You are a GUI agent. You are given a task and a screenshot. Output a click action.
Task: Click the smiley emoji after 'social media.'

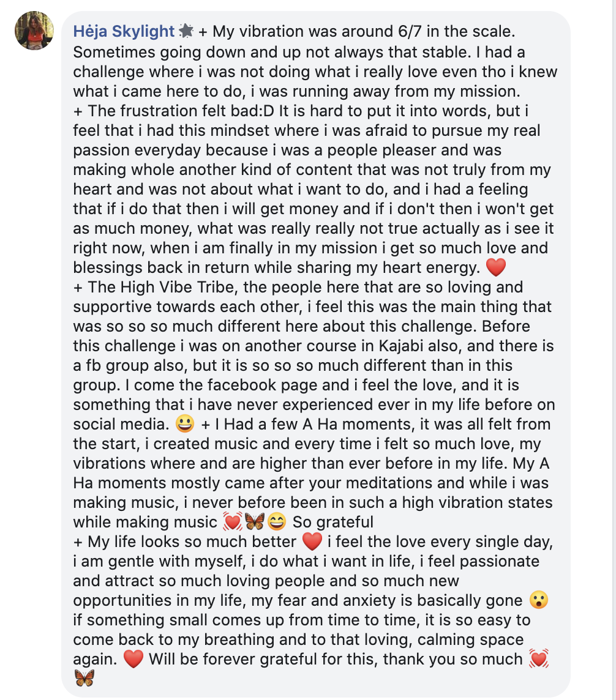(x=184, y=423)
